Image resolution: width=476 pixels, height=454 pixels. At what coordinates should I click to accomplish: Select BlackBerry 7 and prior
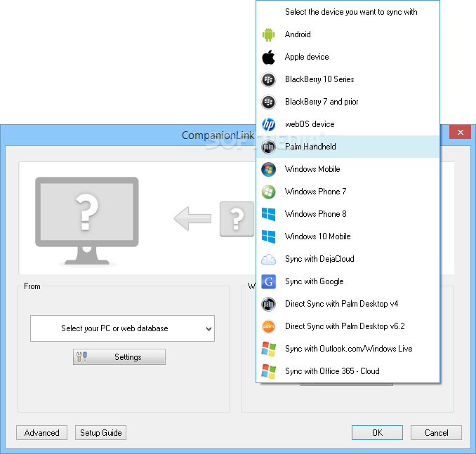point(348,102)
